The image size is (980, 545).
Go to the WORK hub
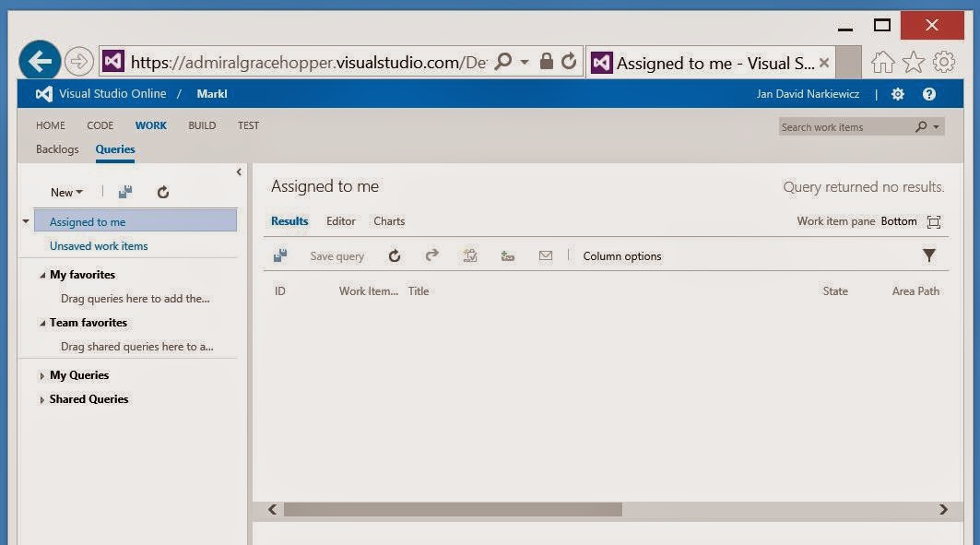pyautogui.click(x=150, y=125)
